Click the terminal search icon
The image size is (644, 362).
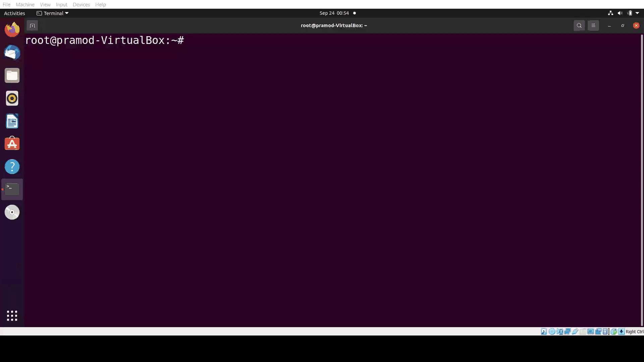(579, 25)
